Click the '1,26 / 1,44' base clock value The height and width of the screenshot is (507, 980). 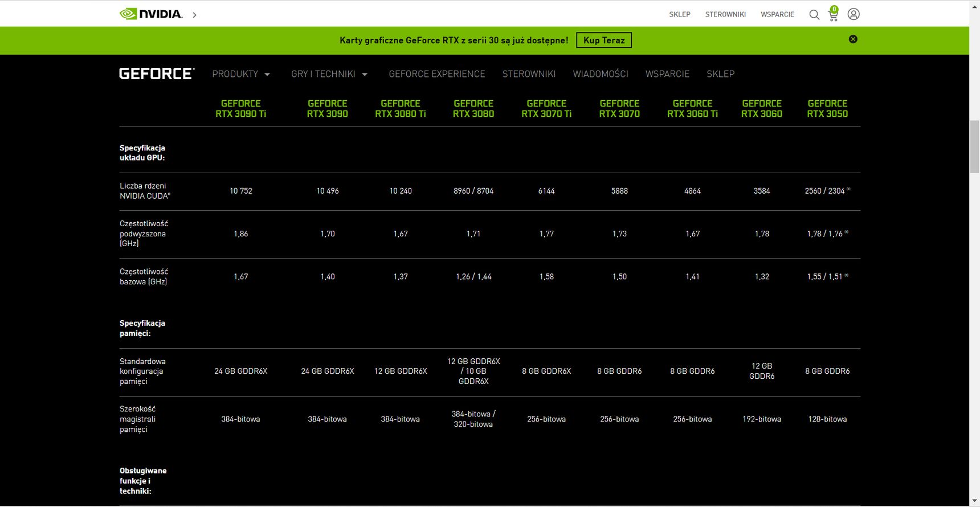pyautogui.click(x=473, y=276)
